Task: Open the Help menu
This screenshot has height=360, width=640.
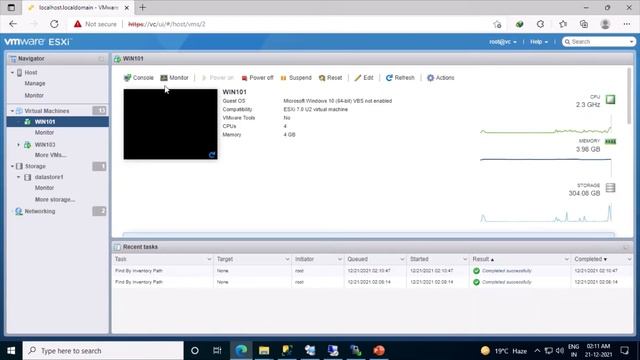Action: 539,42
